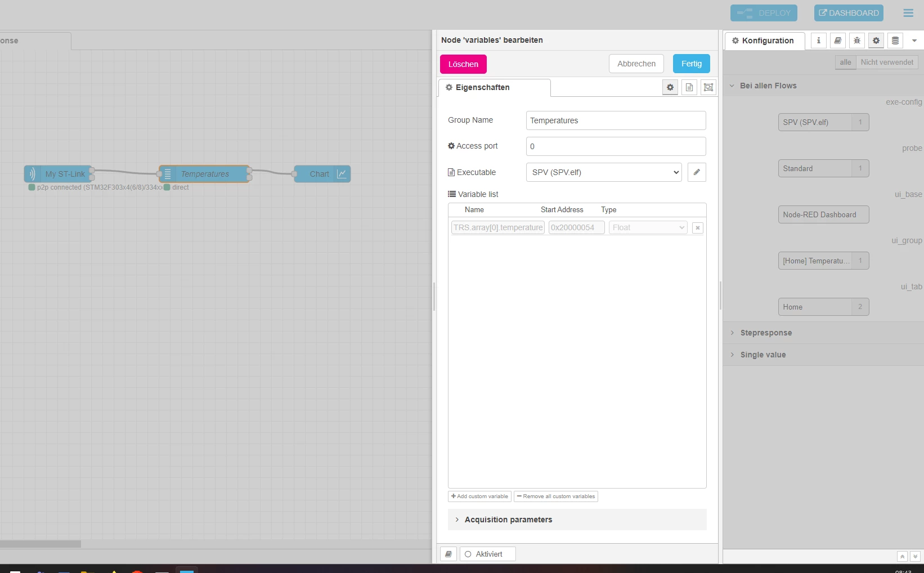Open the Executable SPV (SPV.elf) dropdown
924x573 pixels.
604,172
